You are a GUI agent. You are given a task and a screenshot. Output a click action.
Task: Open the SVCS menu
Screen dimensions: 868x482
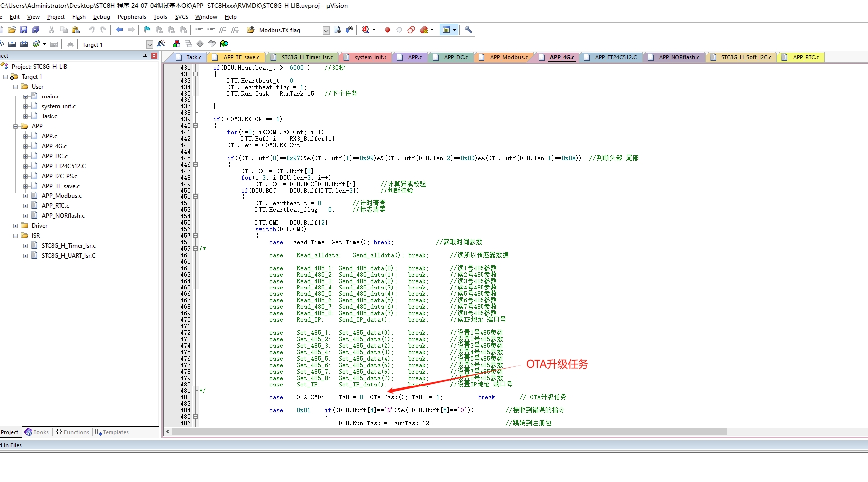click(182, 17)
